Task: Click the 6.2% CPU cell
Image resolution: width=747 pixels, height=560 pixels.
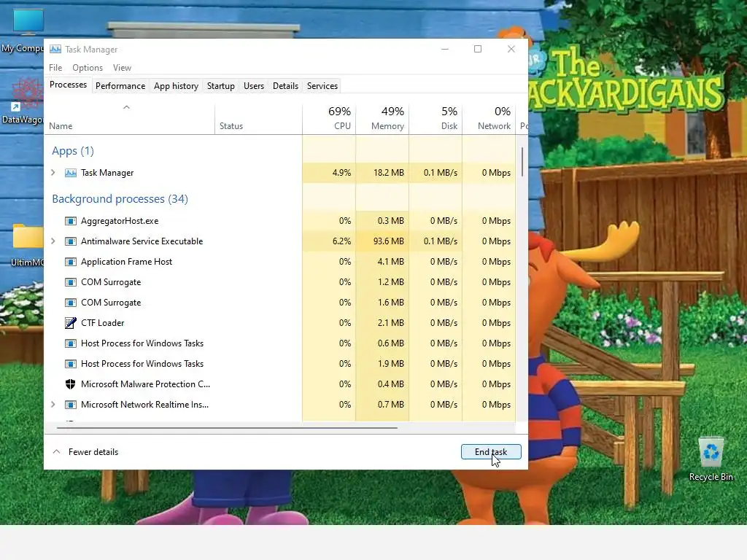Action: pyautogui.click(x=329, y=241)
